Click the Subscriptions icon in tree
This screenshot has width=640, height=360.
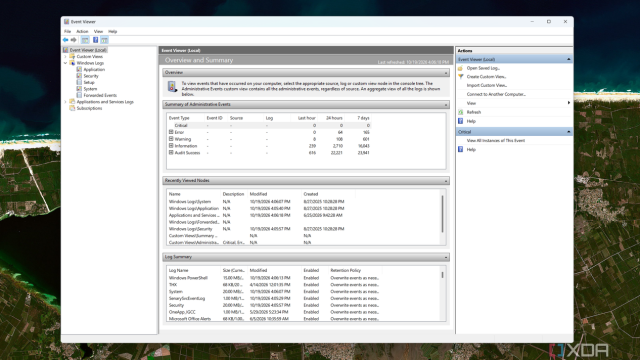coord(72,108)
